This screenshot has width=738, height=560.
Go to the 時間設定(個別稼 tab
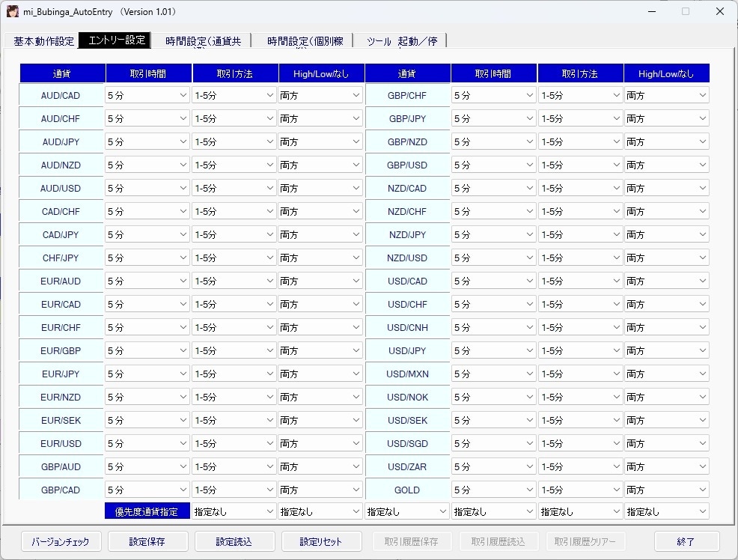tap(305, 41)
